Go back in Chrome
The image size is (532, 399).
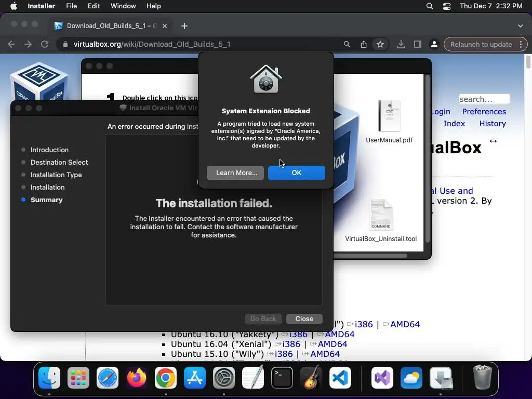coord(11,44)
